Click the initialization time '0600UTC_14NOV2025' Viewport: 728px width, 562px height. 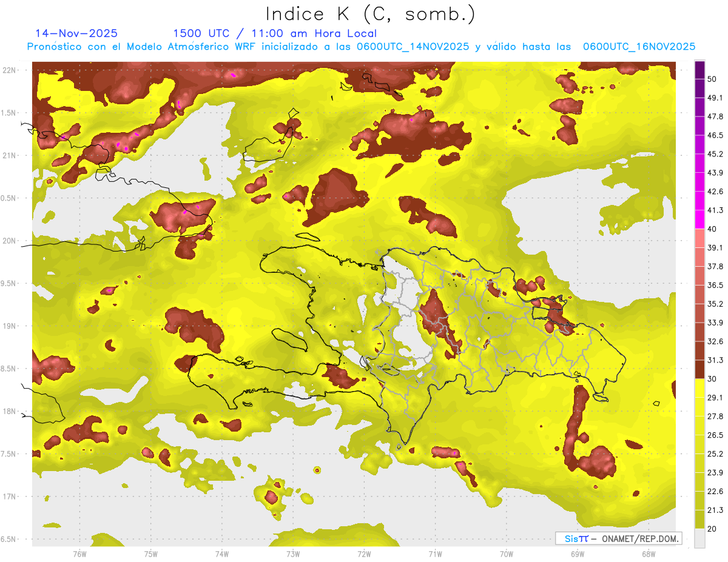[x=413, y=47]
